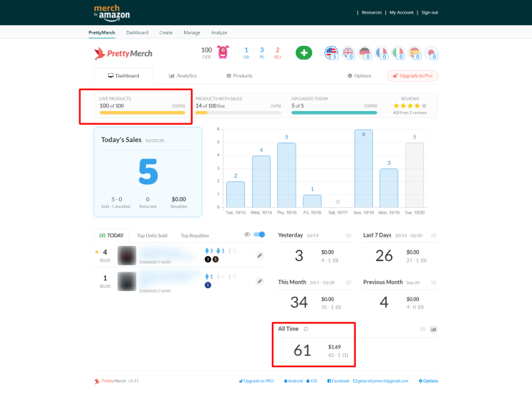Open the Options gear button
This screenshot has width=532, height=405.
coord(359,76)
